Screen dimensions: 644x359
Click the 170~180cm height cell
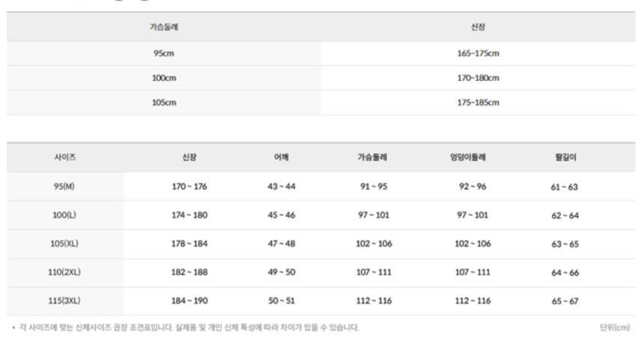478,78
